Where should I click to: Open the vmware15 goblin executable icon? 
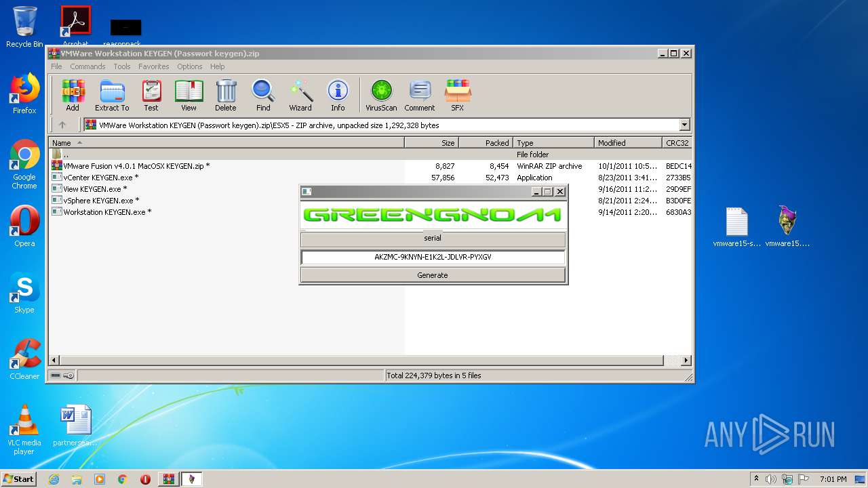click(787, 227)
